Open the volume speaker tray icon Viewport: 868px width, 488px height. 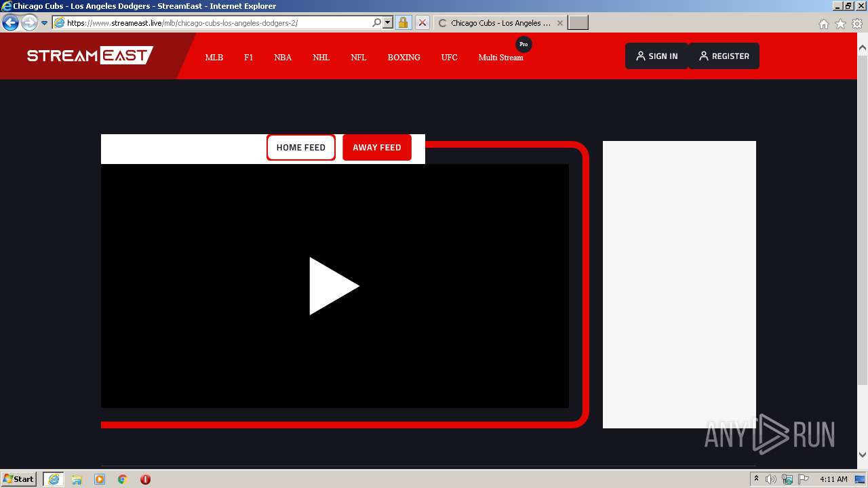771,479
